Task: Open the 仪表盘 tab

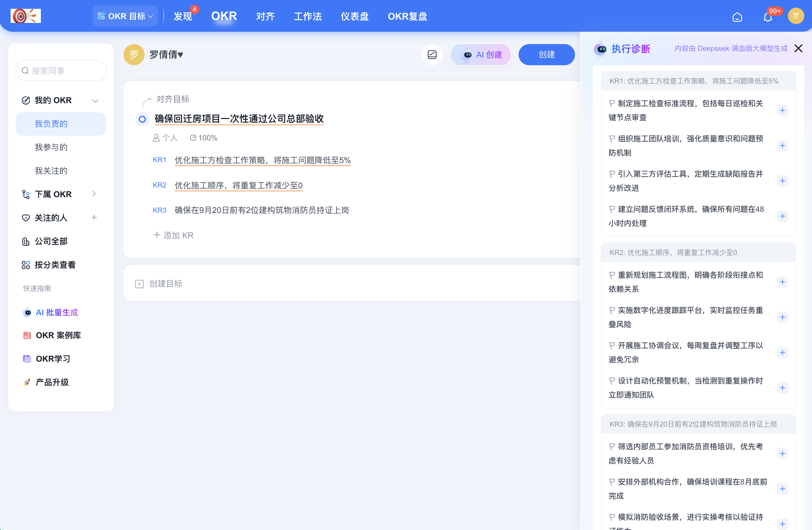Action: (x=355, y=16)
